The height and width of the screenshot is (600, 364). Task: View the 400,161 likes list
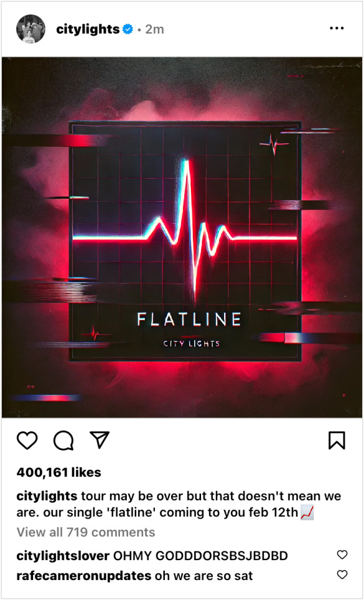click(x=59, y=472)
